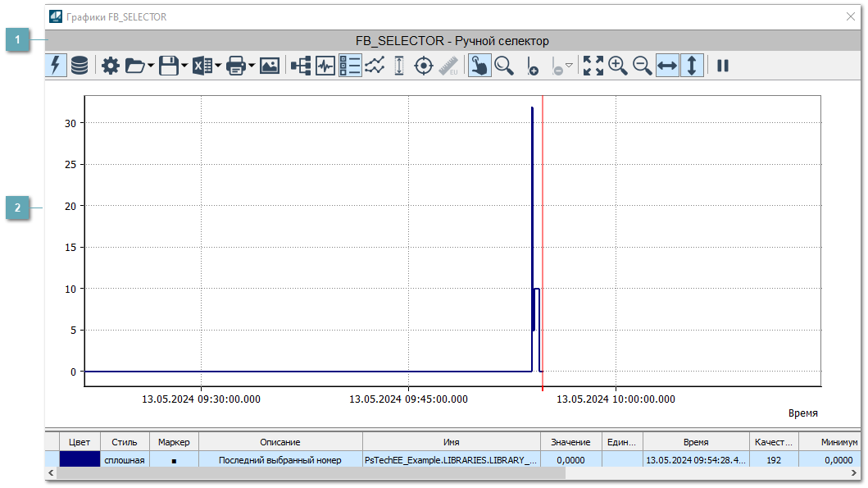Expand the print dropdown arrow
This screenshot has width=868, height=488.
point(252,66)
